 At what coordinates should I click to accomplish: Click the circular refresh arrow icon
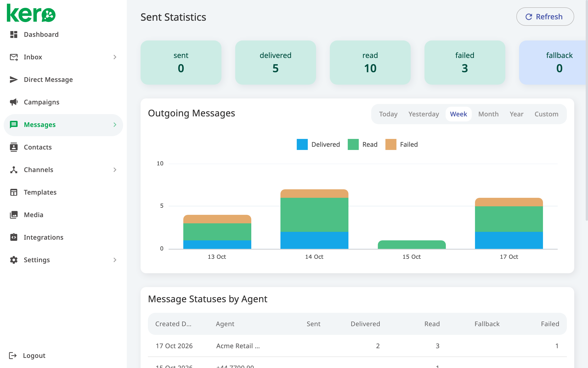tap(529, 17)
